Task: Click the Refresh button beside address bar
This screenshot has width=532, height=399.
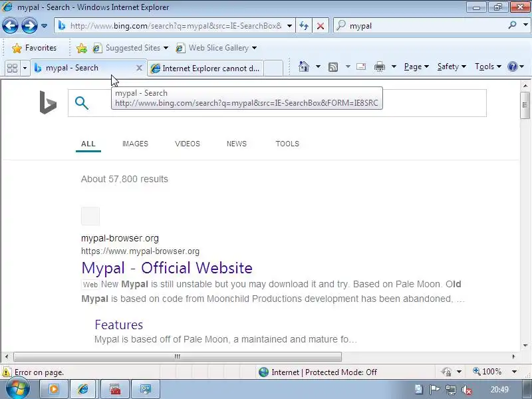Action: click(304, 26)
